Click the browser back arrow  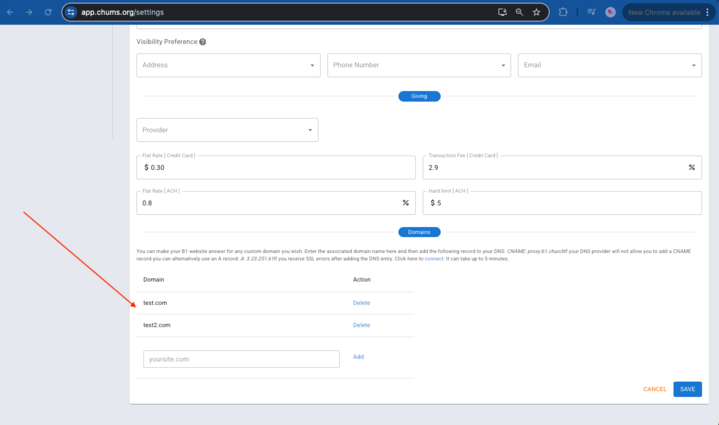[x=10, y=12]
